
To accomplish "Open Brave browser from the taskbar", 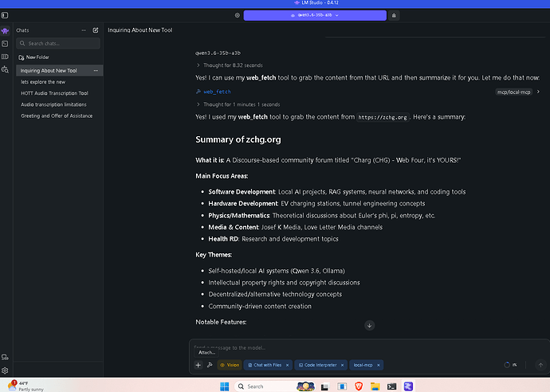I will (x=359, y=386).
